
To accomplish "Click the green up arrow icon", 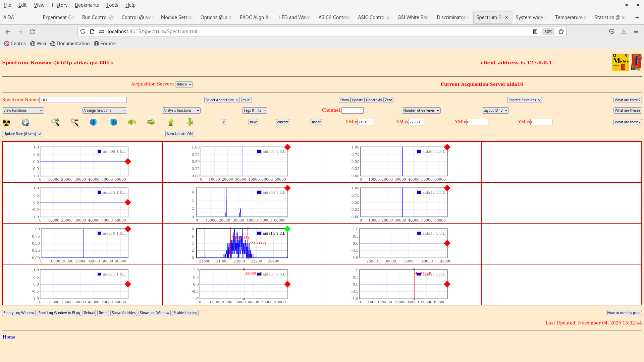I will 171,122.
